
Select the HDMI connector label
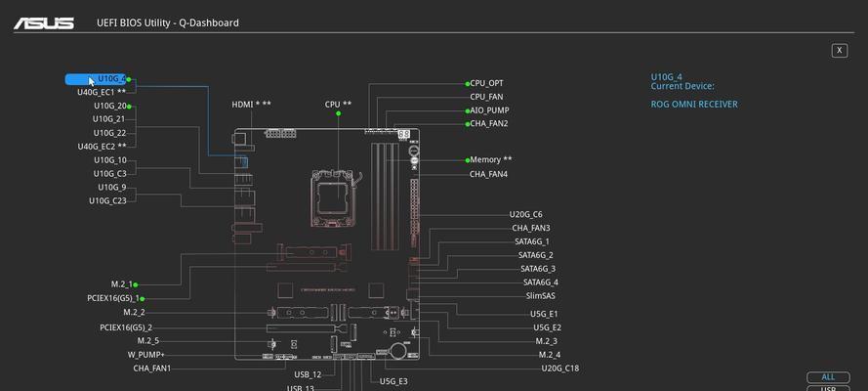click(x=251, y=105)
